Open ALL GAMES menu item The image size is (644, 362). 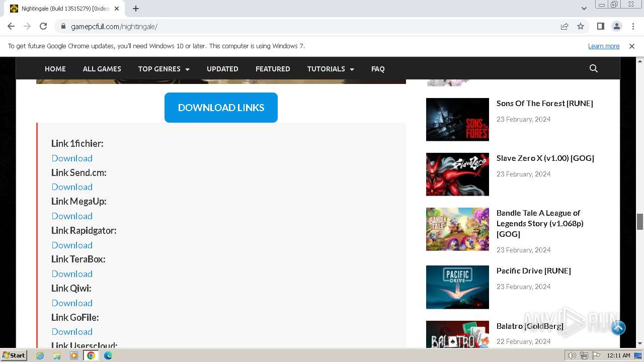coord(102,69)
